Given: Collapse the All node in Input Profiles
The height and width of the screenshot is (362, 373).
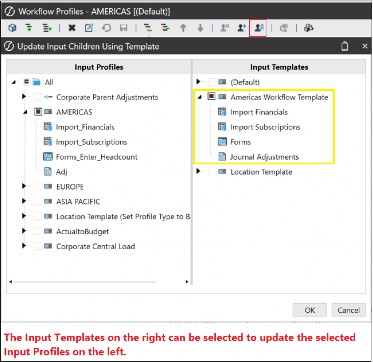Looking at the screenshot, I should point(14,82).
